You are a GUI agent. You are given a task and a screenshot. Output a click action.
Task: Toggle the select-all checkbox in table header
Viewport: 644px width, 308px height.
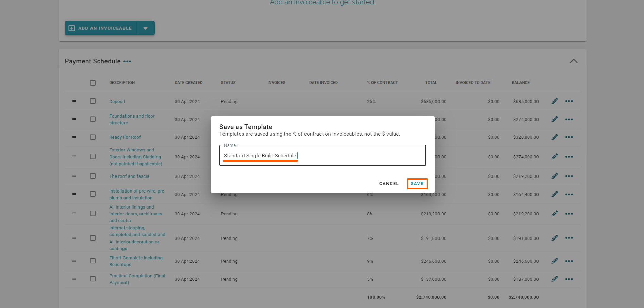[x=93, y=83]
